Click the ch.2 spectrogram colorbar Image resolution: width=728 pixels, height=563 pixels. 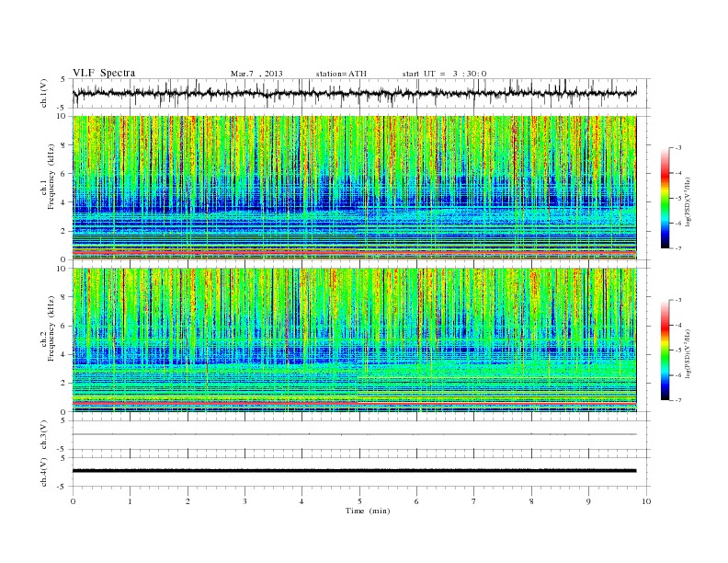[x=665, y=350]
